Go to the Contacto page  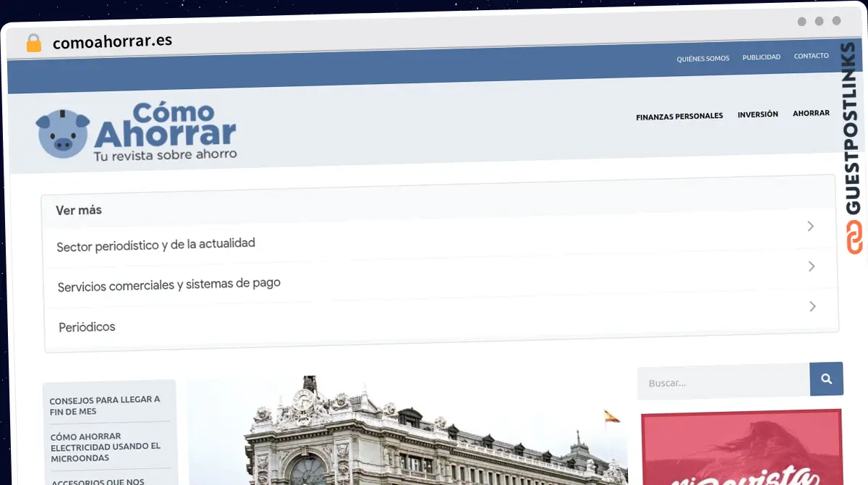pos(812,56)
